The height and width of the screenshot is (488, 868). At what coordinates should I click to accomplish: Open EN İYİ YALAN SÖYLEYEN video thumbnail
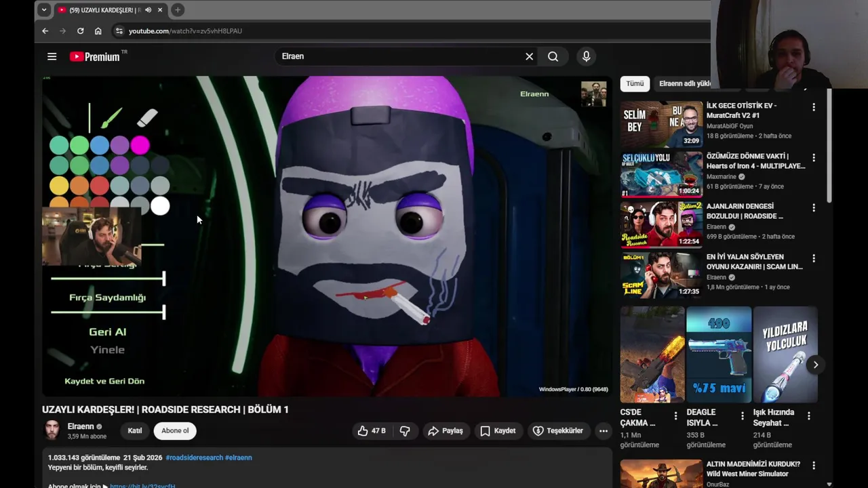pos(662,275)
